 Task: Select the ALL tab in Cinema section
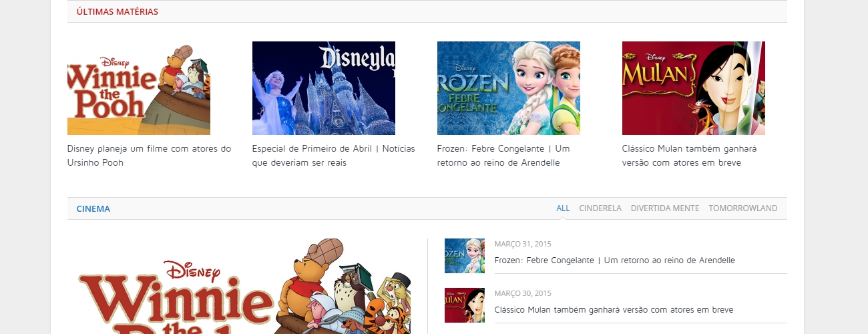tap(563, 208)
